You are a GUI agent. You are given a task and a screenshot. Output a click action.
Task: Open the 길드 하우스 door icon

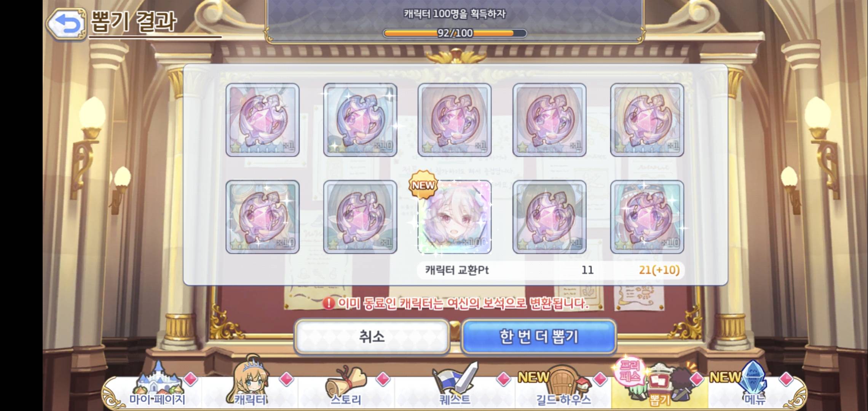563,386
